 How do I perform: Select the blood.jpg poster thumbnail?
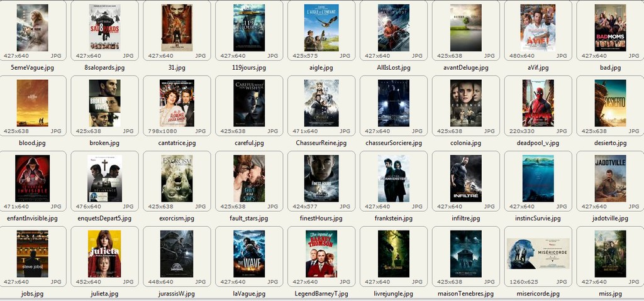tap(33, 102)
